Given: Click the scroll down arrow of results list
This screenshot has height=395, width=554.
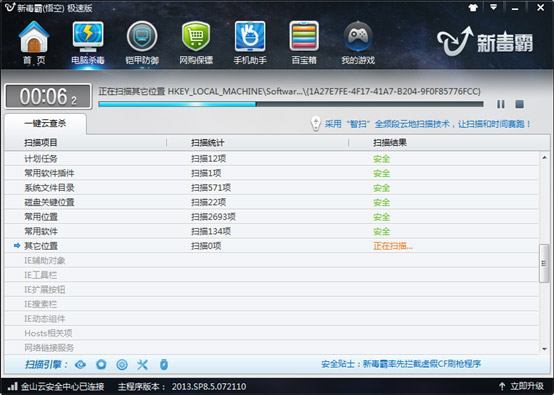Looking at the screenshot, I should pyautogui.click(x=544, y=349).
